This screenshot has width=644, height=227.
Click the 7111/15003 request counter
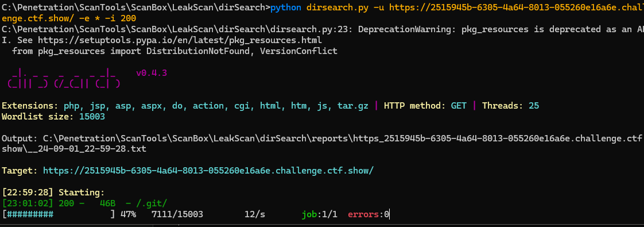[x=177, y=214]
